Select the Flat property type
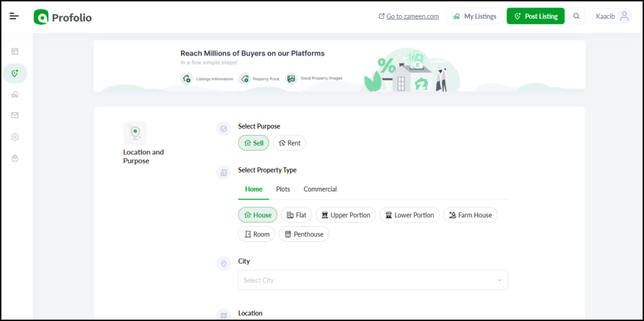Image resolution: width=644 pixels, height=321 pixels. coord(297,215)
